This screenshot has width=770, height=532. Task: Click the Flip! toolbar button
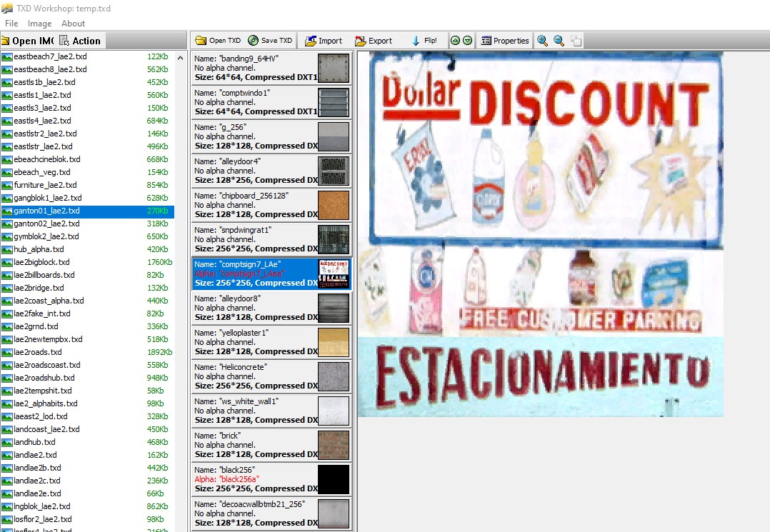click(x=424, y=41)
